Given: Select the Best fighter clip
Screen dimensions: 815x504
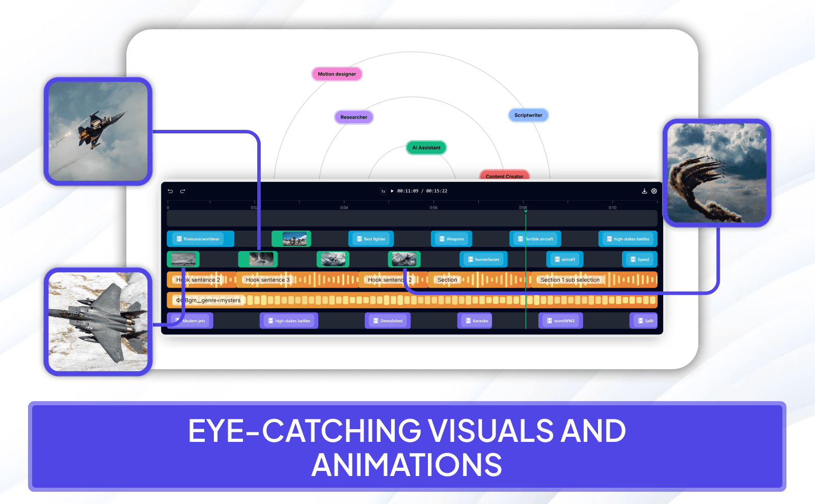Looking at the screenshot, I should pyautogui.click(x=371, y=238).
